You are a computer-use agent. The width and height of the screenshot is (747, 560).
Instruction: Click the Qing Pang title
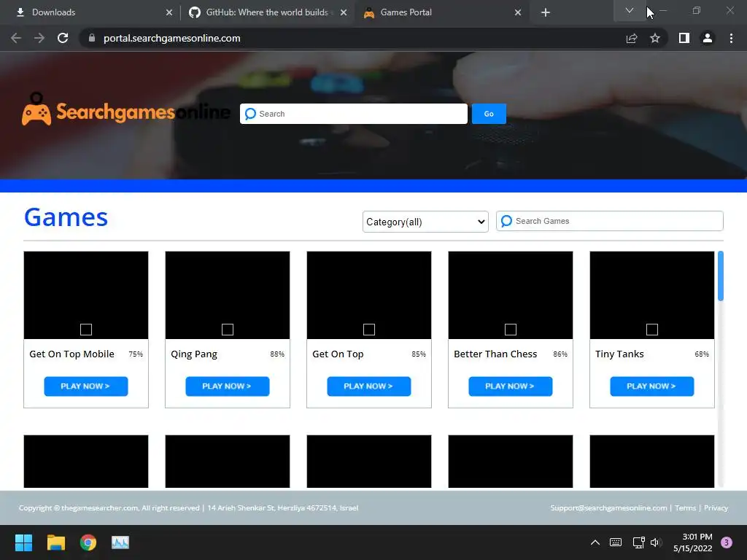click(x=194, y=354)
